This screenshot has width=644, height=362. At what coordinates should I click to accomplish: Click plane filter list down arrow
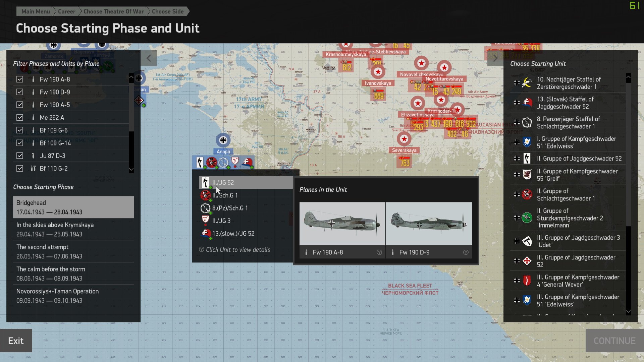tap(131, 170)
